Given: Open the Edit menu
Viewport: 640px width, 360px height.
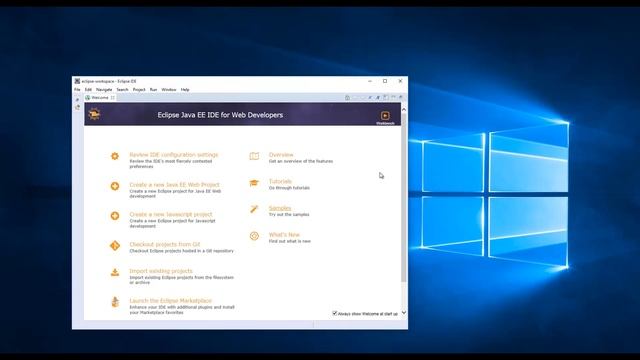Looking at the screenshot, I should (x=88, y=89).
